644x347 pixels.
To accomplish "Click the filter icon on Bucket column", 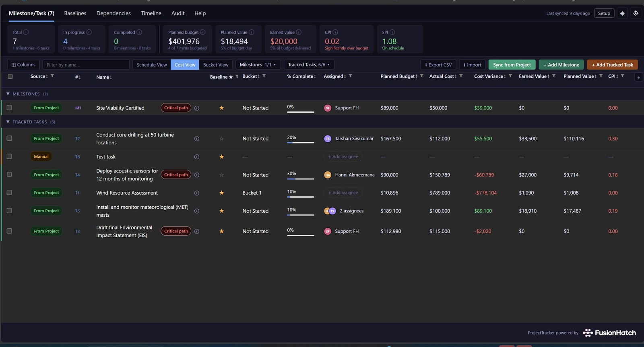I will click(264, 76).
